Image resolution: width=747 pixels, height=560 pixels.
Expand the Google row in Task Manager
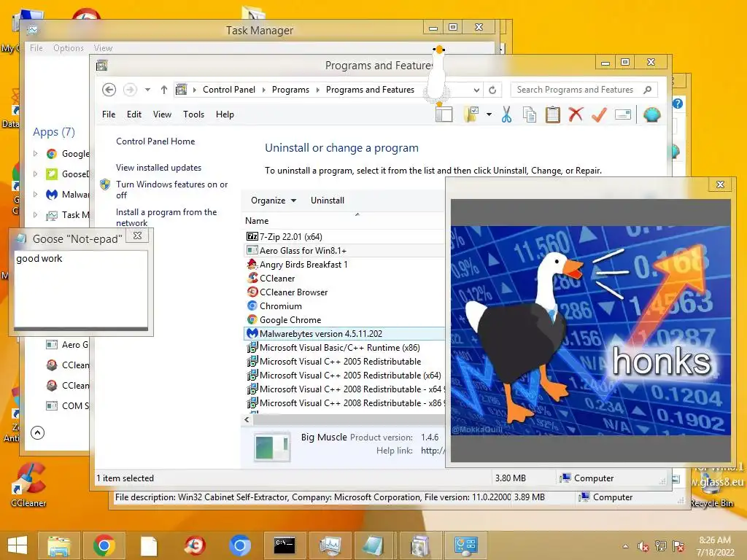click(x=35, y=153)
